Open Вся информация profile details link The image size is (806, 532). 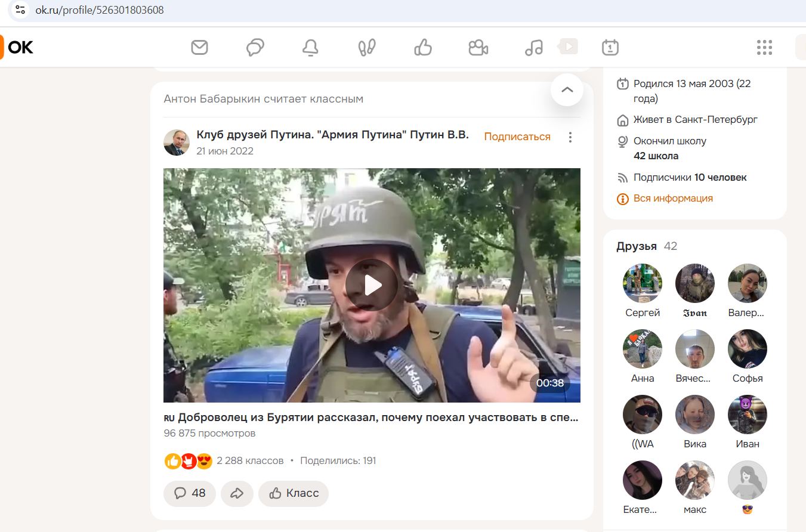click(672, 199)
